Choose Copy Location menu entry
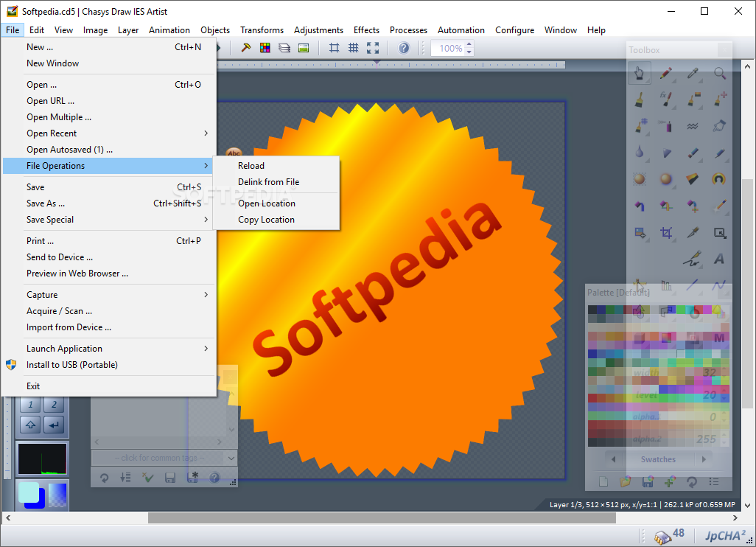 tap(276, 220)
